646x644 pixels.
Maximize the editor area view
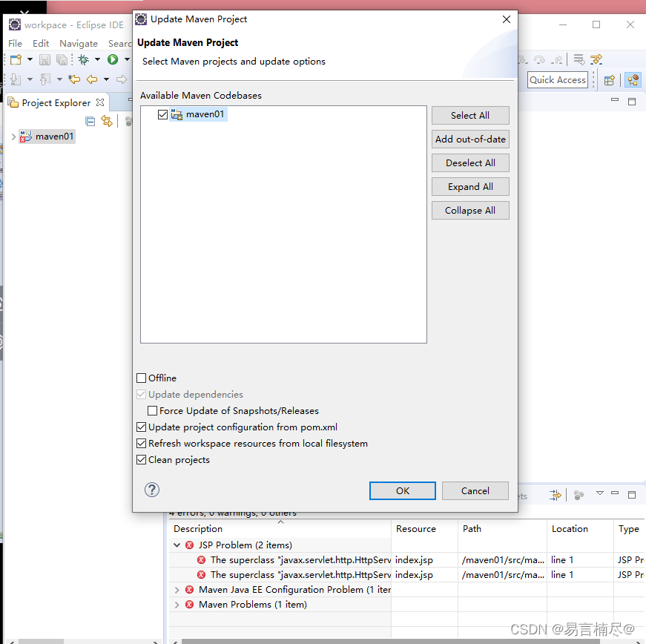tap(632, 102)
